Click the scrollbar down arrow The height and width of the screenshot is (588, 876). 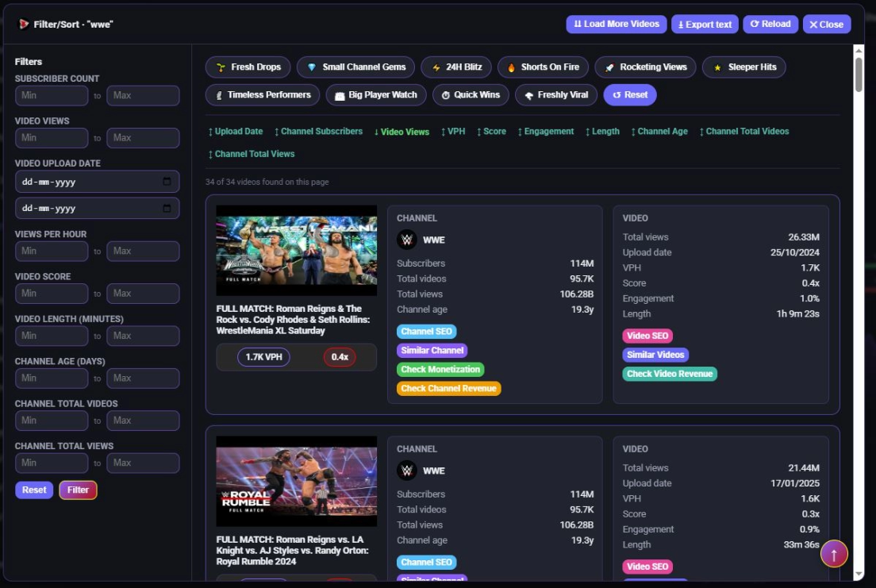[x=859, y=574]
